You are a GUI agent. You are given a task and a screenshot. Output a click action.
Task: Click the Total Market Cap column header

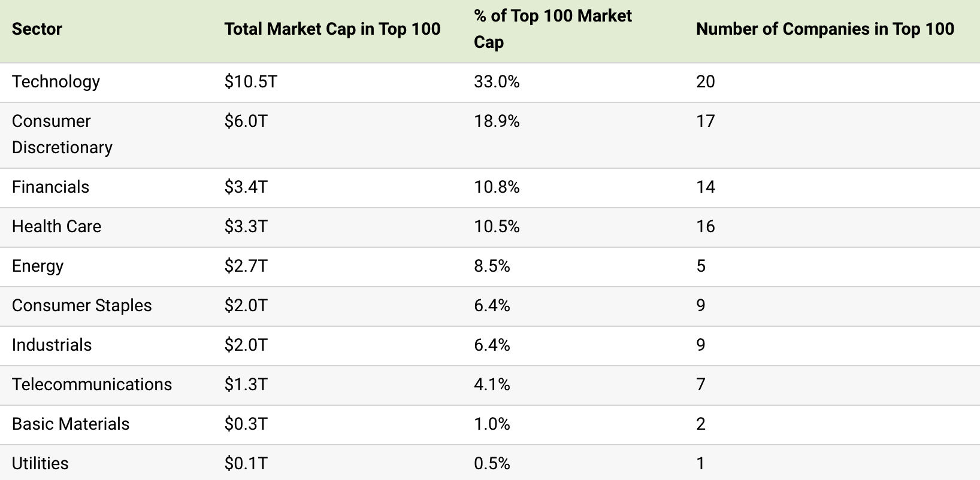[332, 29]
